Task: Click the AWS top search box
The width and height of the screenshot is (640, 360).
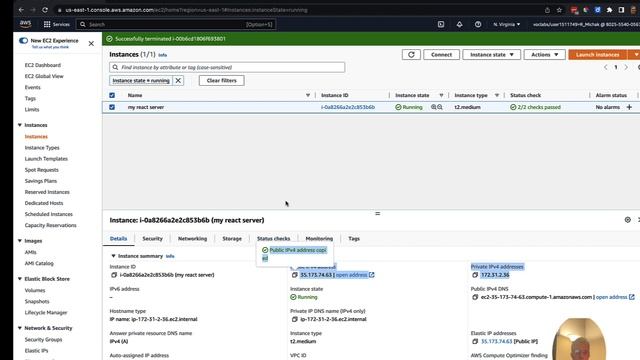Action: click(176, 24)
